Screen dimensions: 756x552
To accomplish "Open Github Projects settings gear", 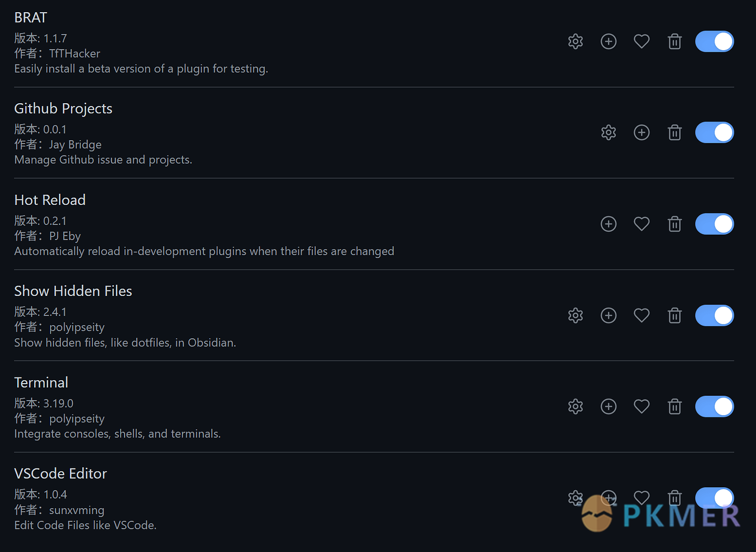I will [x=609, y=132].
